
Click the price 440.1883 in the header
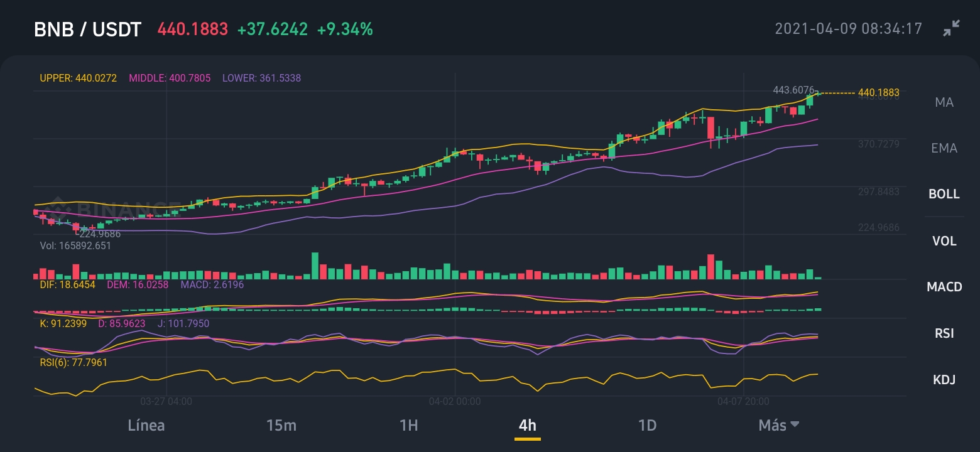192,29
